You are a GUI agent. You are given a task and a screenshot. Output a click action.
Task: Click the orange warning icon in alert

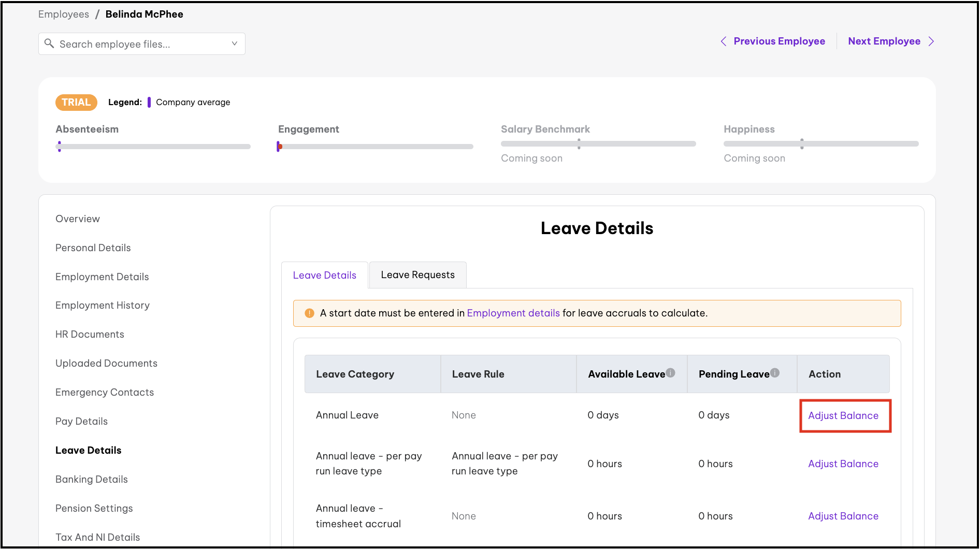(x=310, y=313)
